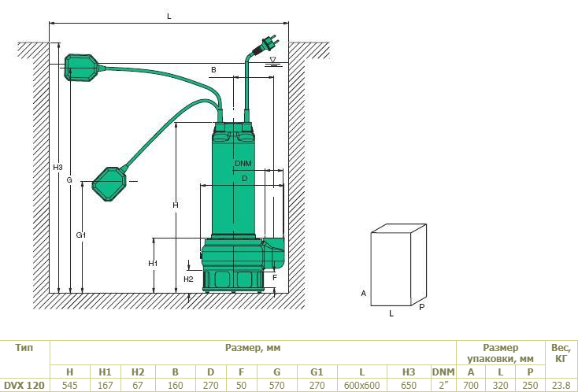Image resolution: width=578 pixels, height=392 pixels.
Task: Click the DVX 120 model cell
Action: [x=24, y=385]
